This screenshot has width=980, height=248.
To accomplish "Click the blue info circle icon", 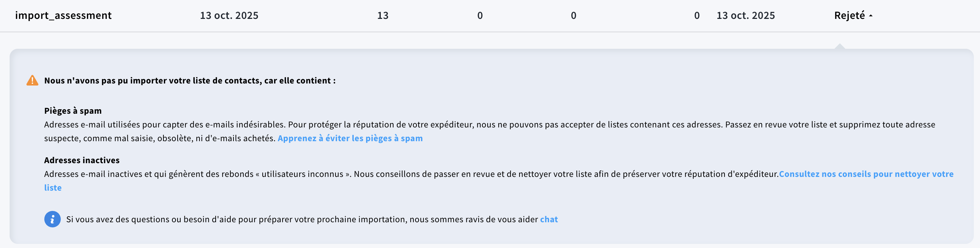I will pos(53,219).
